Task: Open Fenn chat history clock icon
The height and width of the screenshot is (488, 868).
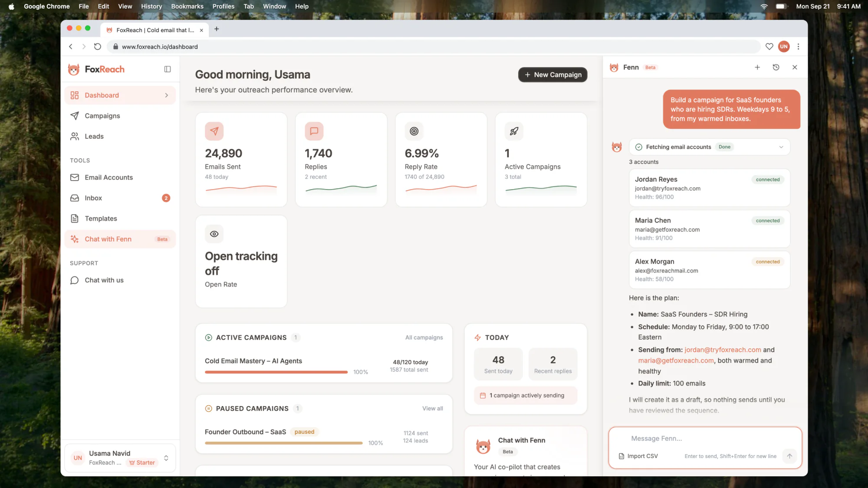Action: 776,67
